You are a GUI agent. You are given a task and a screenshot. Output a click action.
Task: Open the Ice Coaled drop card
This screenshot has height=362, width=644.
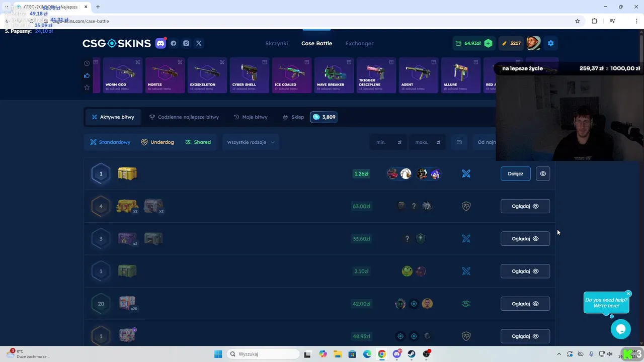[292, 75]
